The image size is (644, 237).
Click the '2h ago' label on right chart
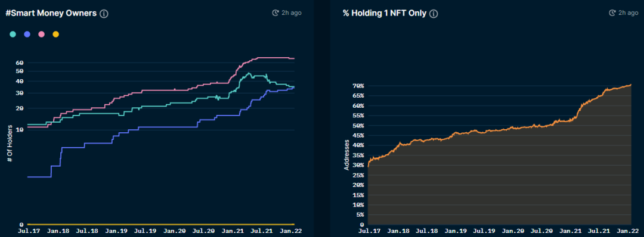(x=629, y=13)
